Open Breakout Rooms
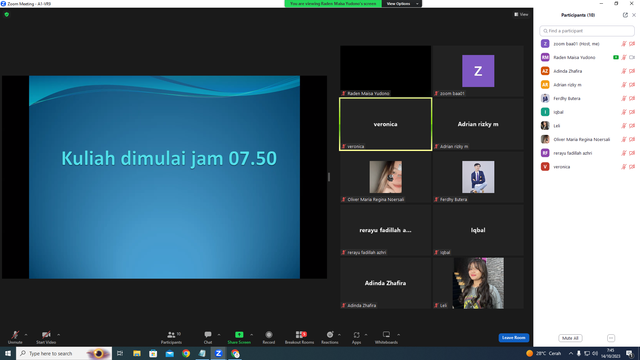The image size is (640, 360). tap(299, 337)
